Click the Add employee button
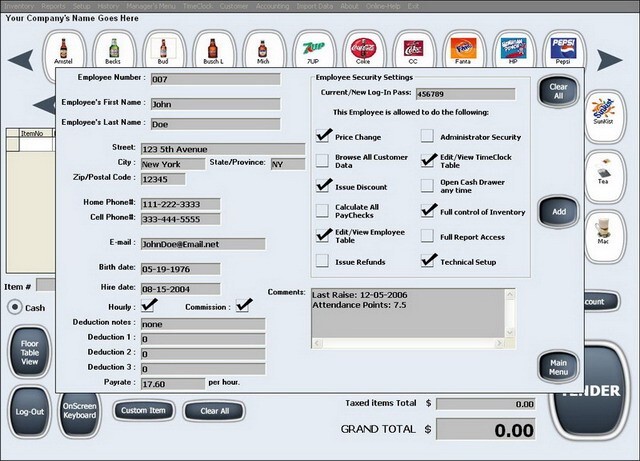Viewport: 640px width, 461px height. point(558,212)
